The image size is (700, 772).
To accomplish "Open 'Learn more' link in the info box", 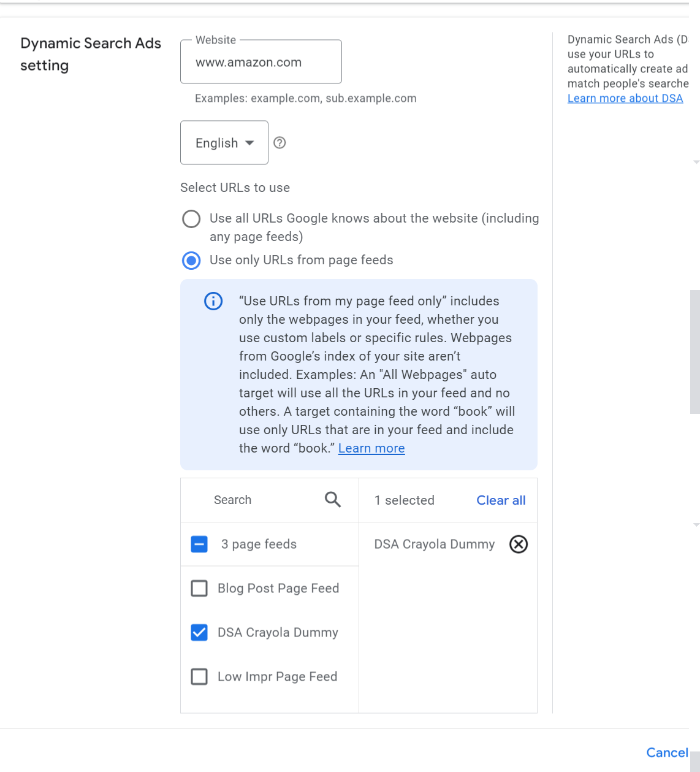I will 371,448.
